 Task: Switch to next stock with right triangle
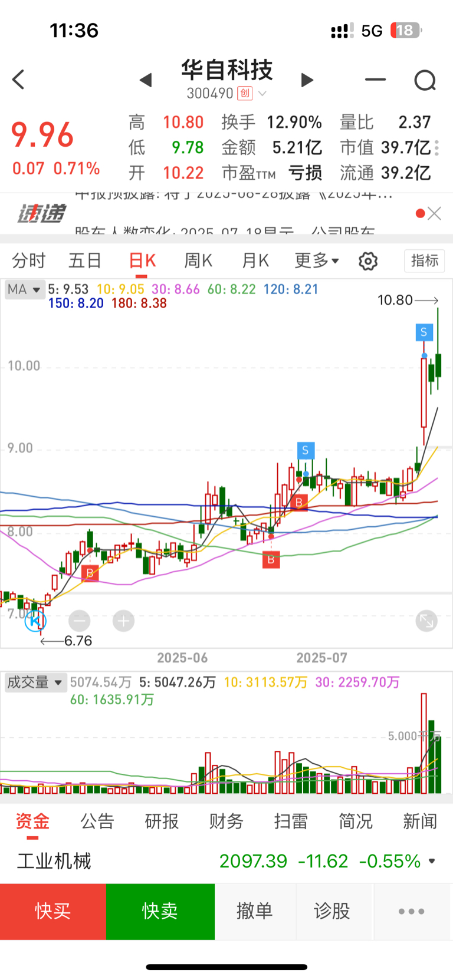pyautogui.click(x=307, y=80)
